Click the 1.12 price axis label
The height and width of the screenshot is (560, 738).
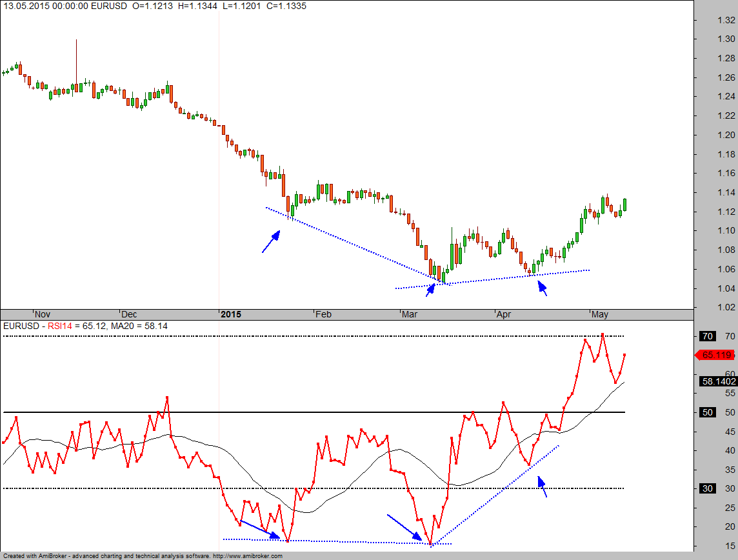tap(726, 212)
